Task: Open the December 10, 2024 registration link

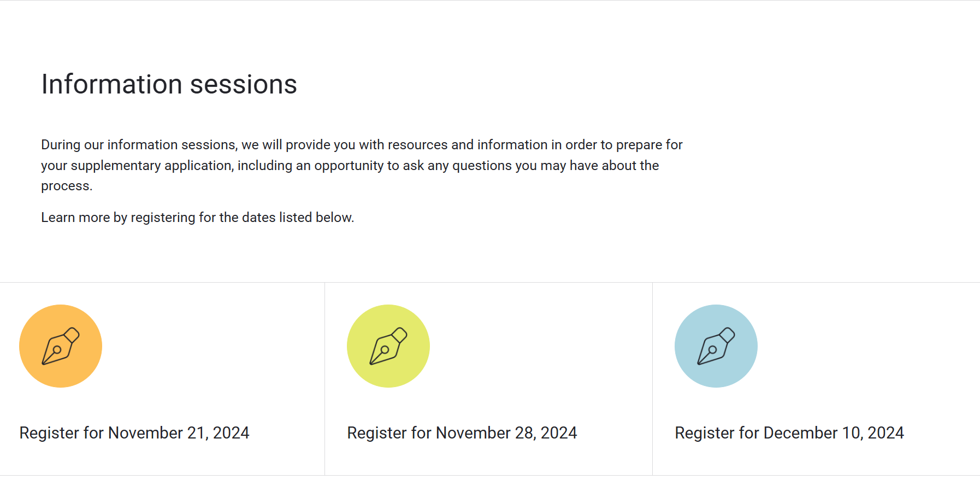Action: pyautogui.click(x=789, y=432)
